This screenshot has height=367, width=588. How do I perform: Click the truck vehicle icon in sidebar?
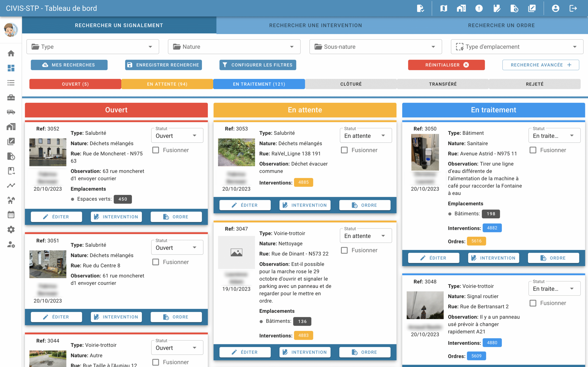[x=11, y=112]
